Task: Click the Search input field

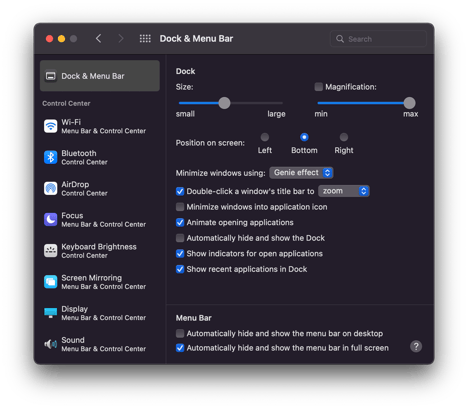Action: (378, 39)
